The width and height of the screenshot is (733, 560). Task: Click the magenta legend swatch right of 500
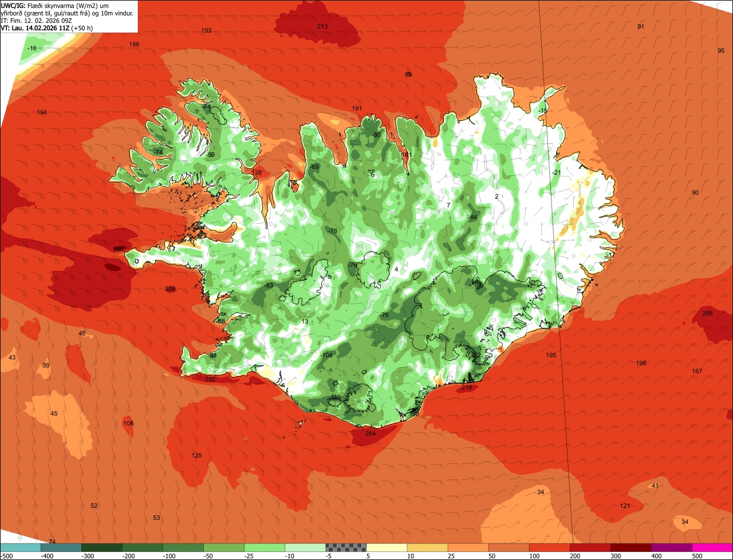[x=712, y=547]
